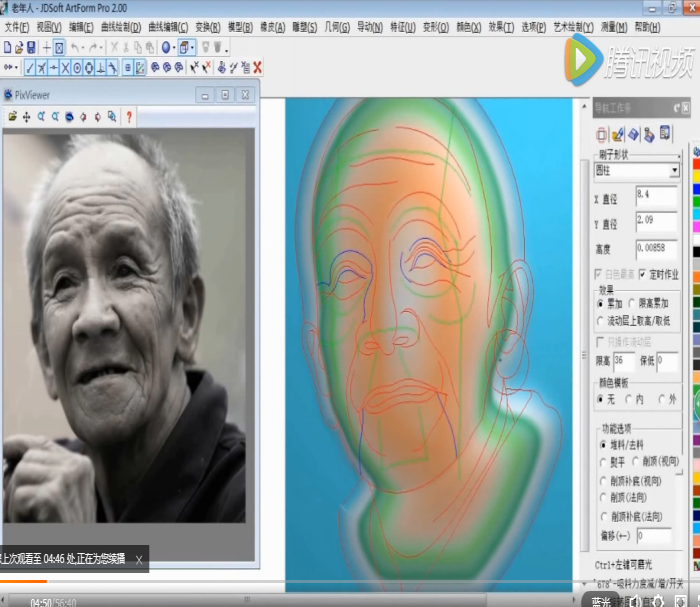Click the Undo arrow icon
Screen dimensions: 700x607
74,47
